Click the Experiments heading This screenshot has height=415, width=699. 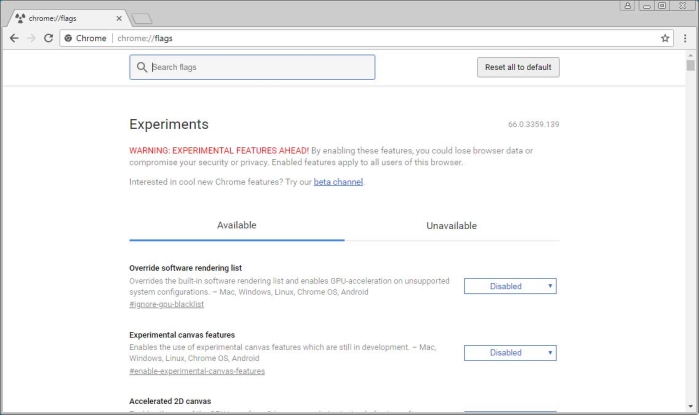click(x=169, y=124)
